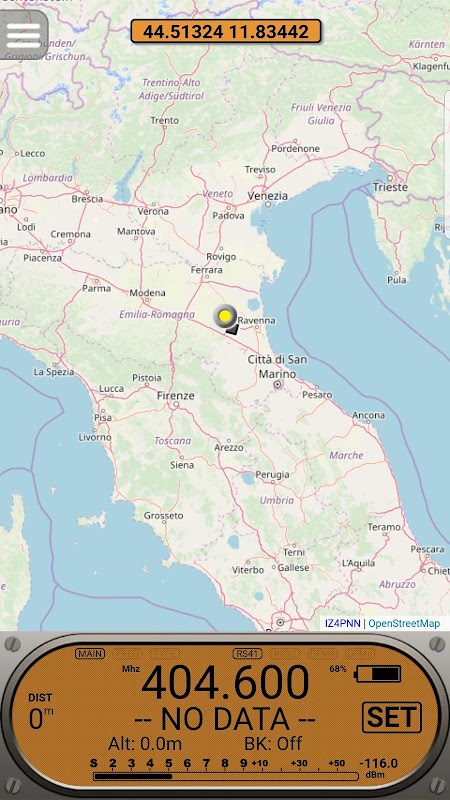Viewport: 450px width, 800px height.
Task: Click the coordinates label 44.51324 11.83442
Action: coord(226,32)
